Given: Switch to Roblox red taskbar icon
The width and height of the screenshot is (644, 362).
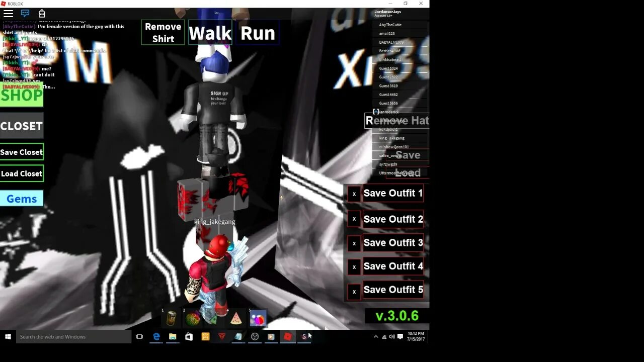Looking at the screenshot, I should click(x=288, y=336).
